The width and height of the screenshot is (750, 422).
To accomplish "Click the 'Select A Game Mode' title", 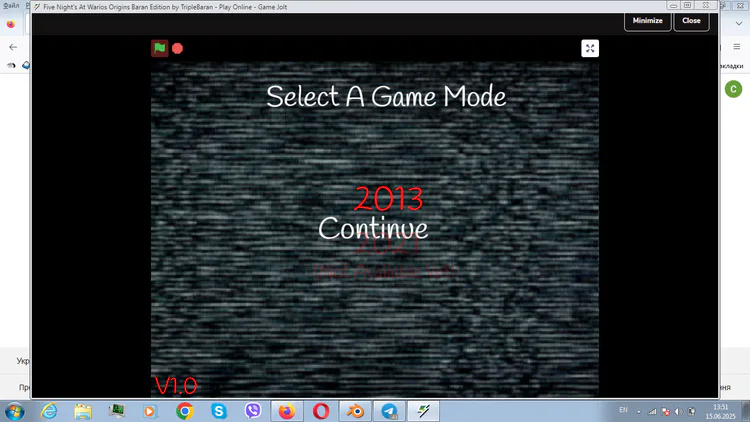I will tap(386, 96).
